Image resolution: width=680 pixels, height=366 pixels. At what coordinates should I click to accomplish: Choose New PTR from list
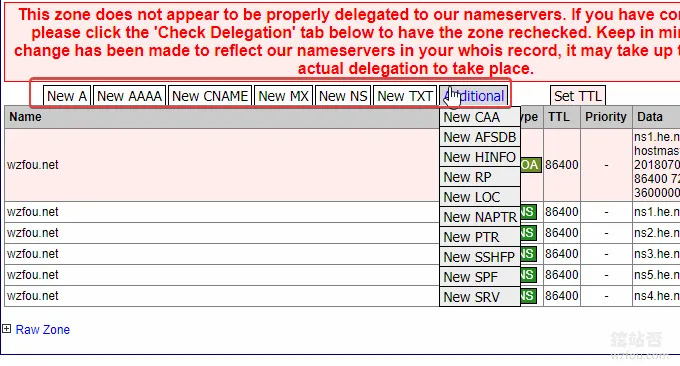click(480, 237)
